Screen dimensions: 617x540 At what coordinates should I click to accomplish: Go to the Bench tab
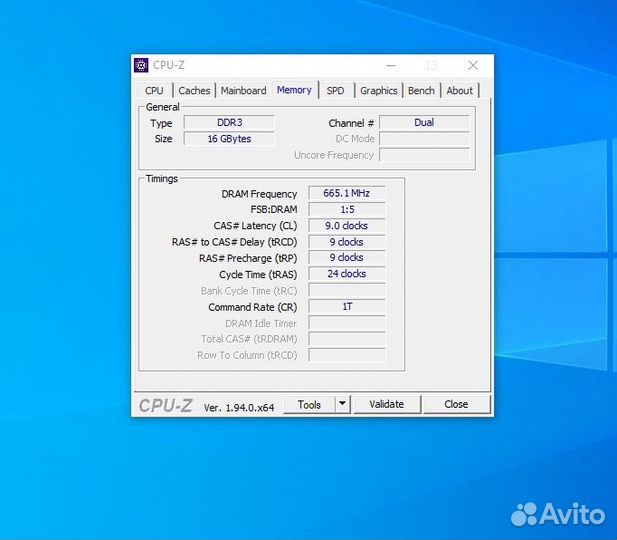tap(421, 91)
